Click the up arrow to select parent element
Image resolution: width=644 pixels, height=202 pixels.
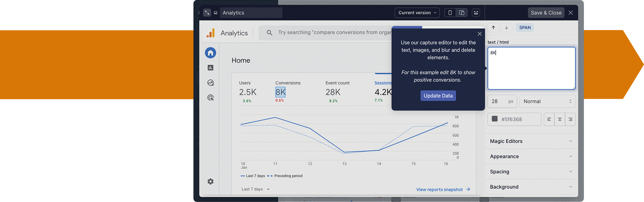pos(493,28)
